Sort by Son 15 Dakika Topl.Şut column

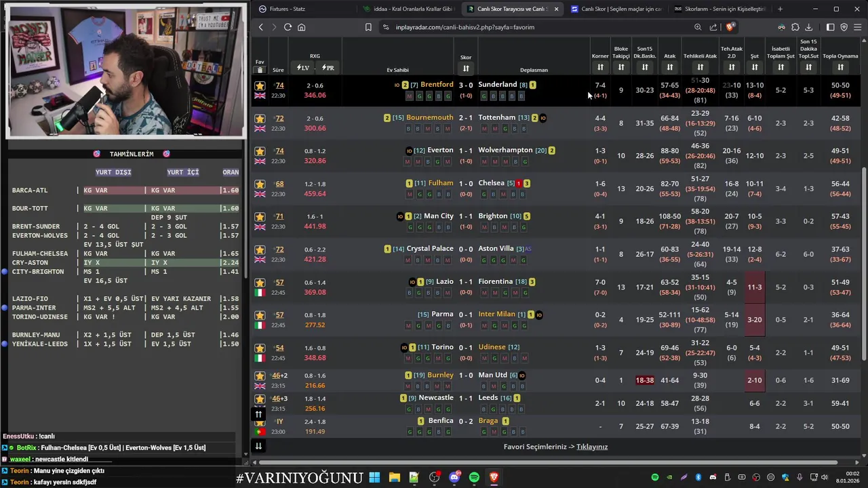coord(808,67)
